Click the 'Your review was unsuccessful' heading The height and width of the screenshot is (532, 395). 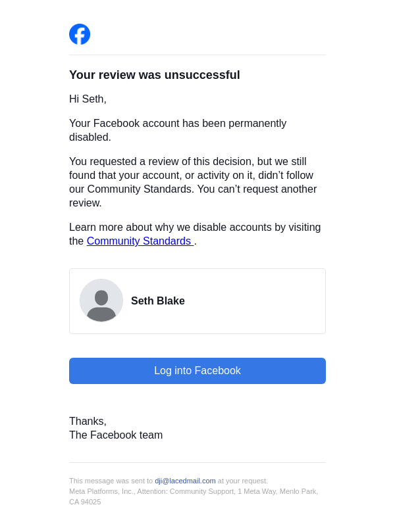coord(155,75)
